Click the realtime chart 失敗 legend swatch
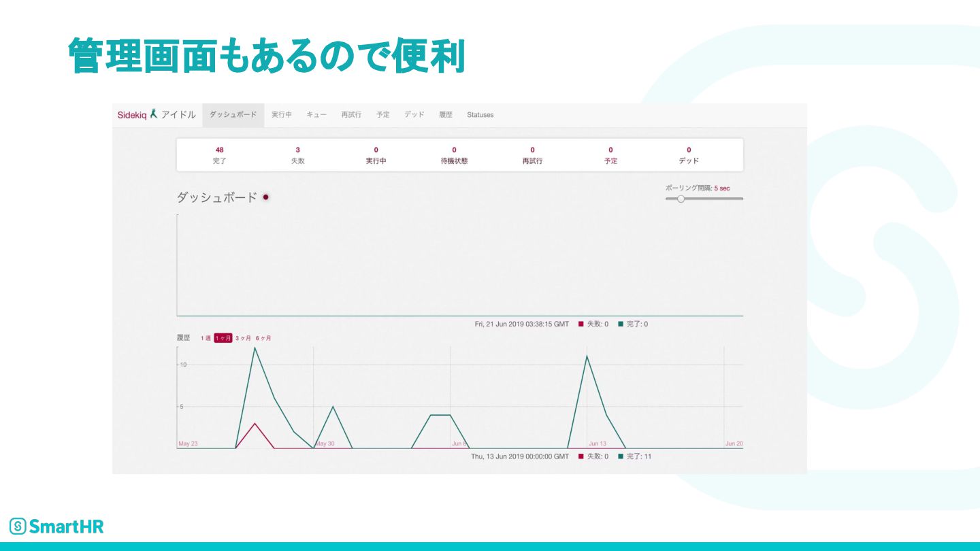Screen dimensions: 980x551 581,324
